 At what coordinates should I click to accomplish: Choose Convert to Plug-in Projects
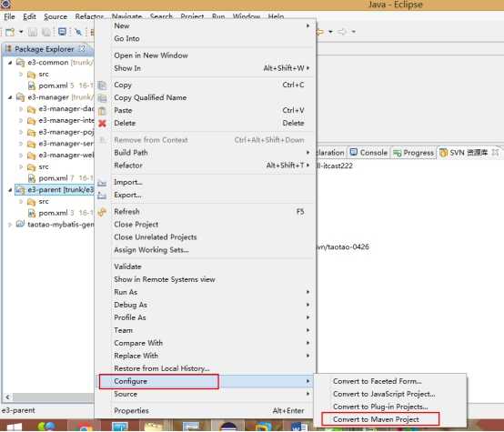point(390,407)
